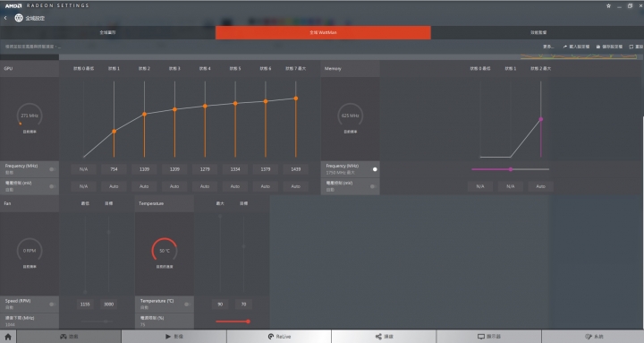
Task: Click the play-triangle Video icon in bottom bar
Action: coord(168,337)
